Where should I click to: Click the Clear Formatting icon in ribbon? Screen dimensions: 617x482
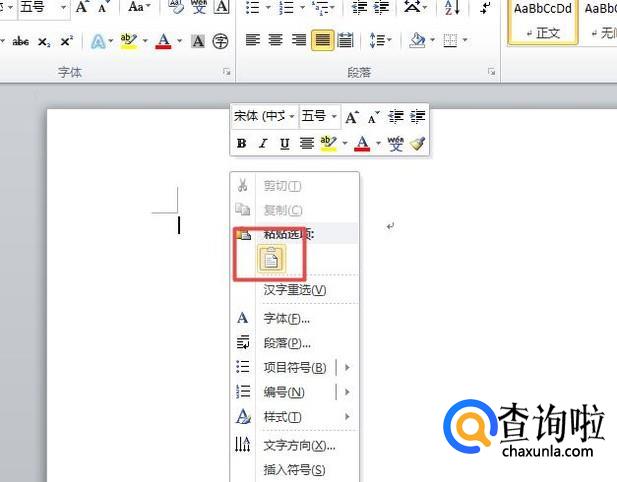coord(176,7)
